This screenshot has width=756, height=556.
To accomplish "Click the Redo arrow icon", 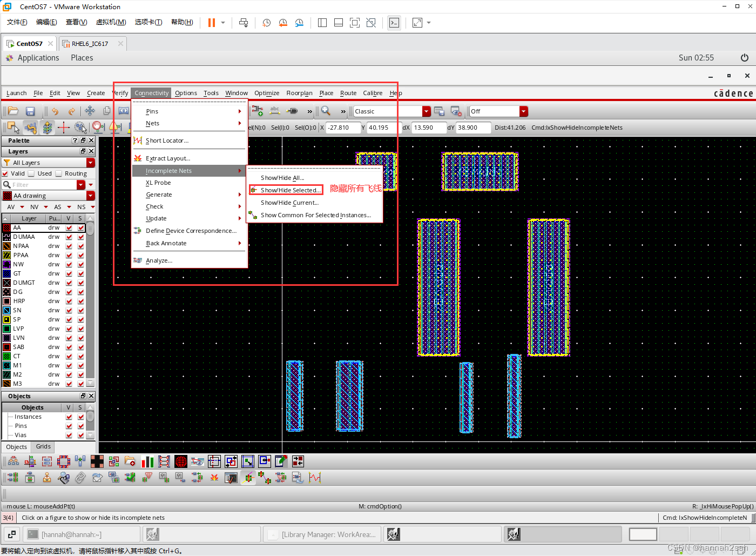I will [71, 111].
